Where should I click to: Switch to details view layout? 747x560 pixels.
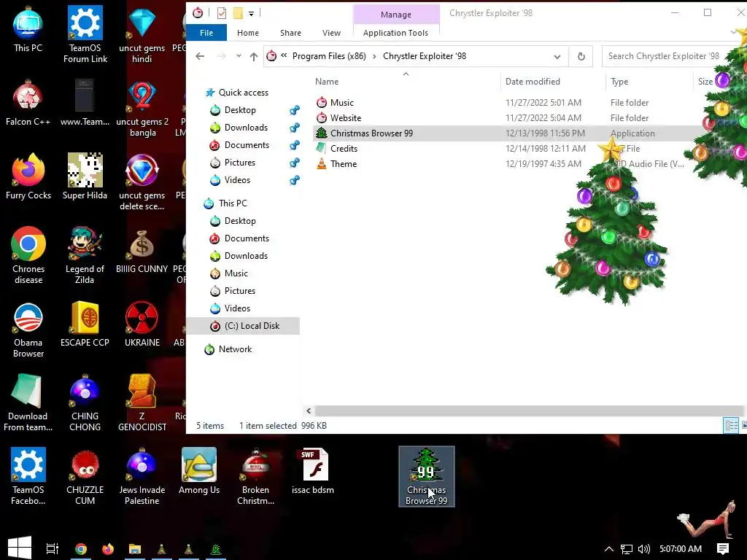point(731,425)
